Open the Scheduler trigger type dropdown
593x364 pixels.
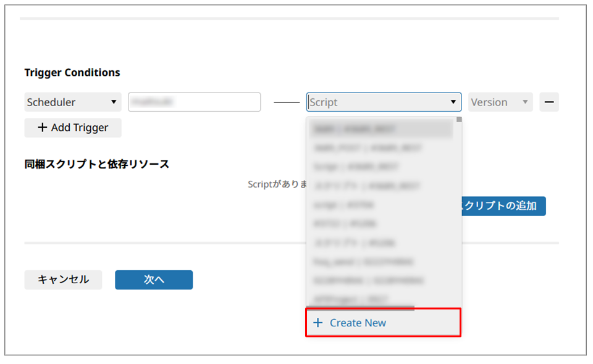point(73,102)
